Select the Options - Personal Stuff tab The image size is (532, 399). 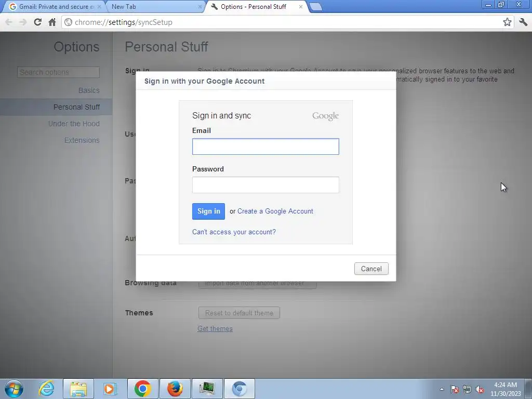(x=256, y=7)
